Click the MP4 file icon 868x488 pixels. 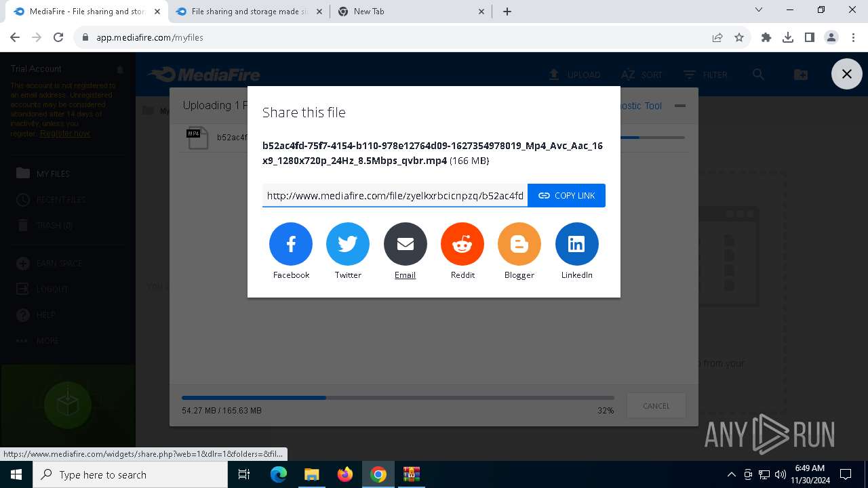[197, 138]
